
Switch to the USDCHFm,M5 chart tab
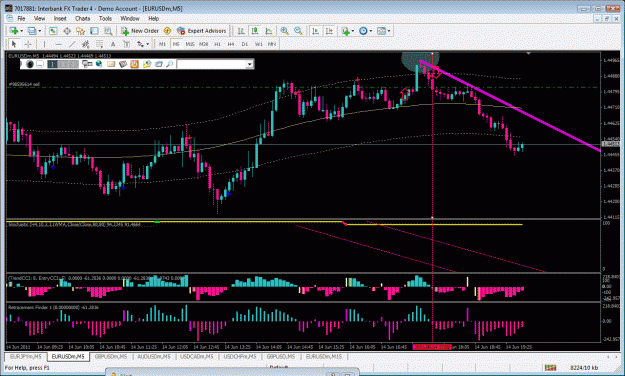click(240, 356)
